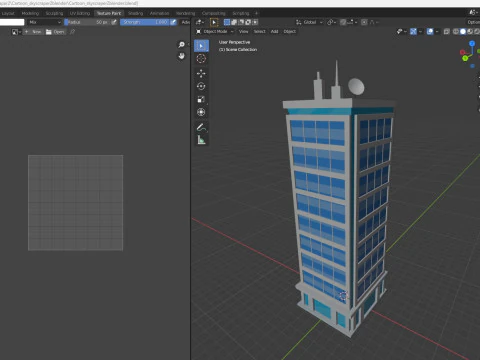Open the viewport Object menu
The height and width of the screenshot is (360, 480).
pos(290,32)
